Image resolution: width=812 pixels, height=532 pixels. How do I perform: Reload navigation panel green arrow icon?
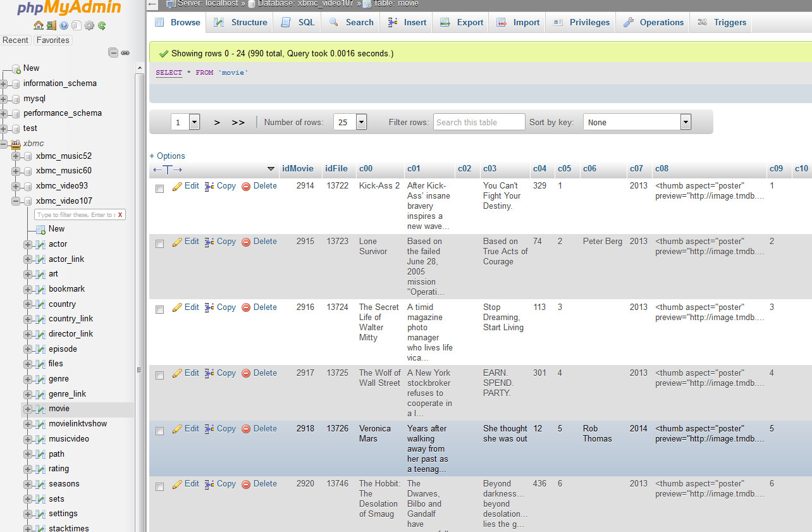102,26
